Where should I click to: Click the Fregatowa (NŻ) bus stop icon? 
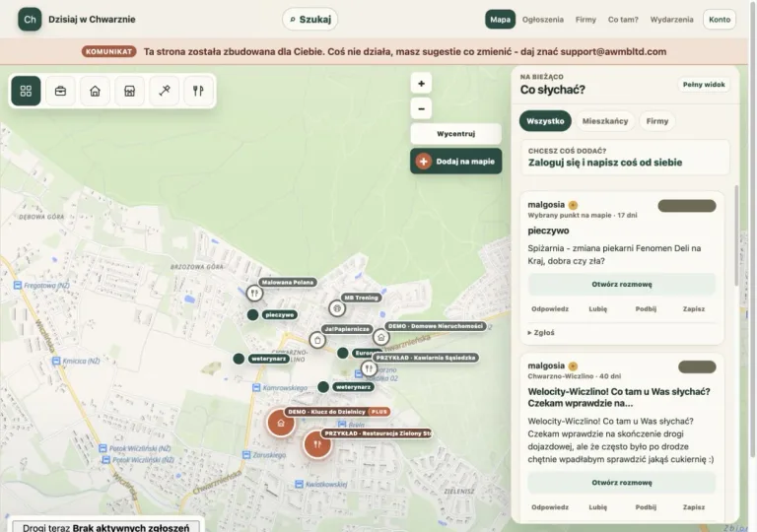18,286
